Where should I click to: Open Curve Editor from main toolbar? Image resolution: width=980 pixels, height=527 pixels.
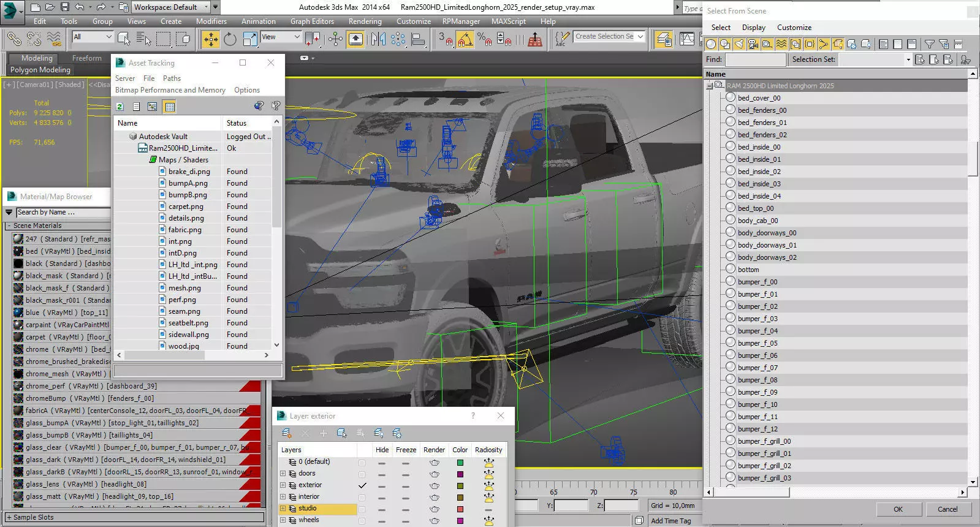687,39
